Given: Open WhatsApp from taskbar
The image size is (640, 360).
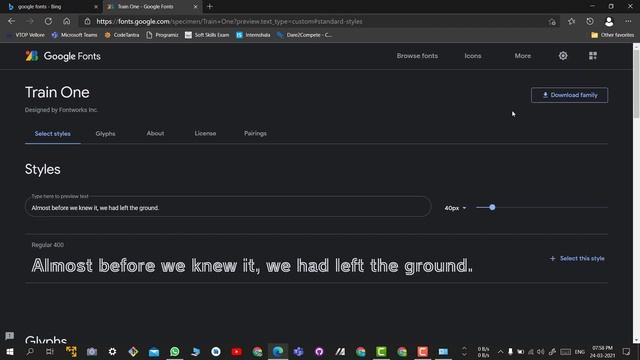Looking at the screenshot, I should (175, 351).
